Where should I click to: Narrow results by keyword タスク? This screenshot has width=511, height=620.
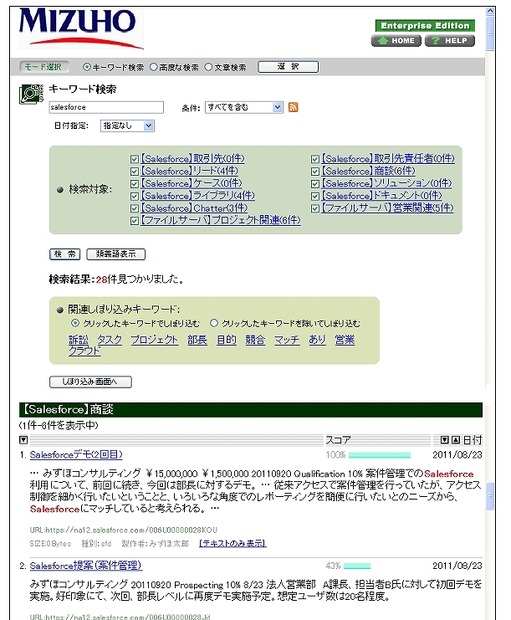(110, 340)
